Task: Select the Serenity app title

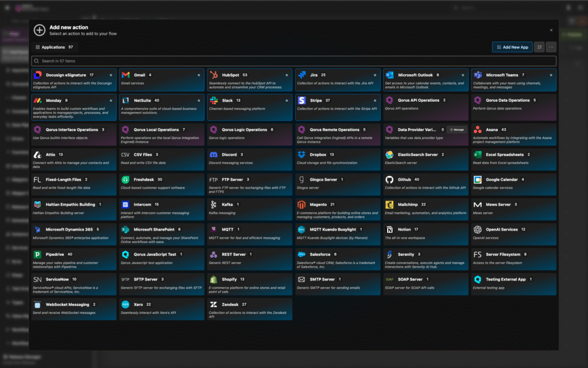Action: tap(406, 255)
